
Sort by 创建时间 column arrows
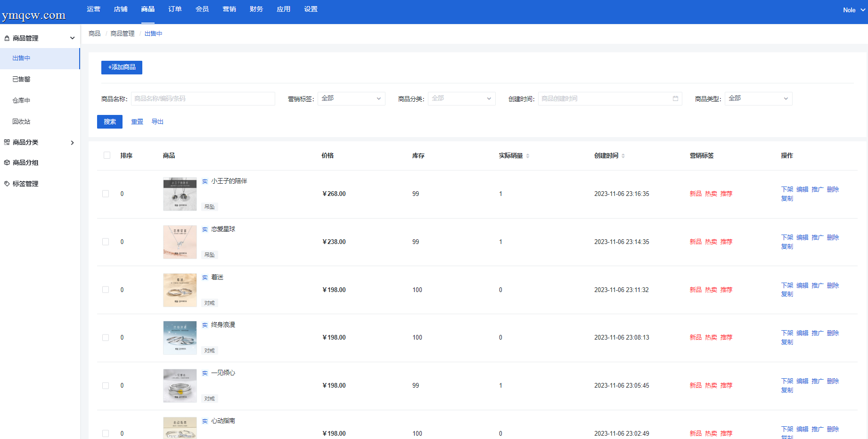click(x=623, y=156)
